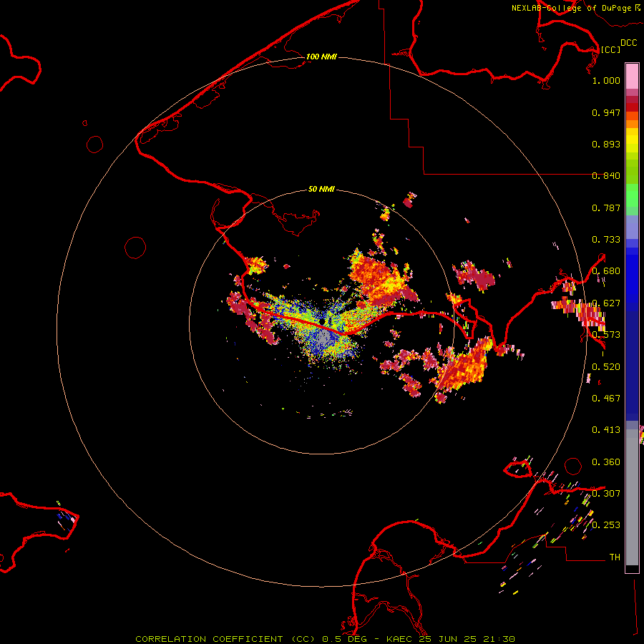This screenshot has width=644, height=644.
Task: Select the 0.520 value on the color scale
Action: 606,367
